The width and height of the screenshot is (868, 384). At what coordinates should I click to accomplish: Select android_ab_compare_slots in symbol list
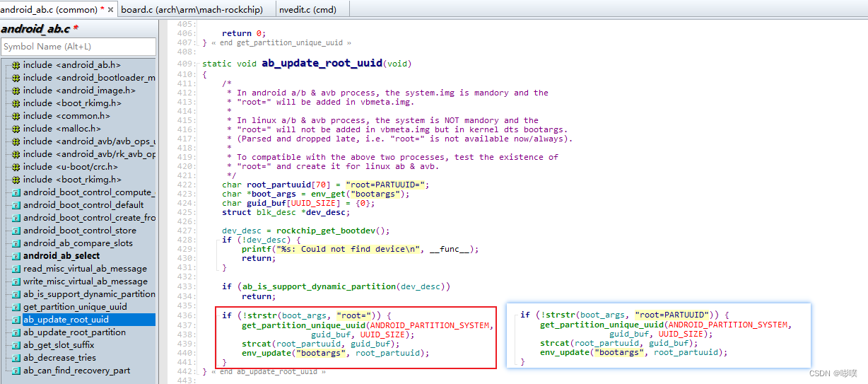pos(78,243)
